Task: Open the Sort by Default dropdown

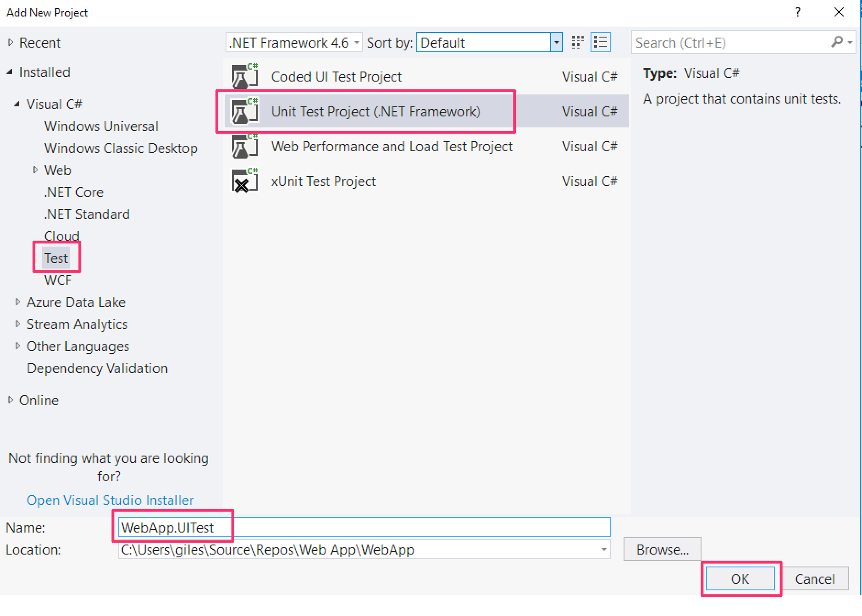Action: tap(490, 43)
